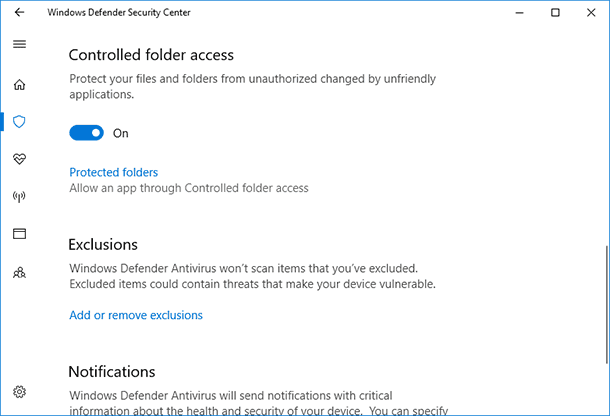Open Family options people icon
The width and height of the screenshot is (610, 416).
19,272
